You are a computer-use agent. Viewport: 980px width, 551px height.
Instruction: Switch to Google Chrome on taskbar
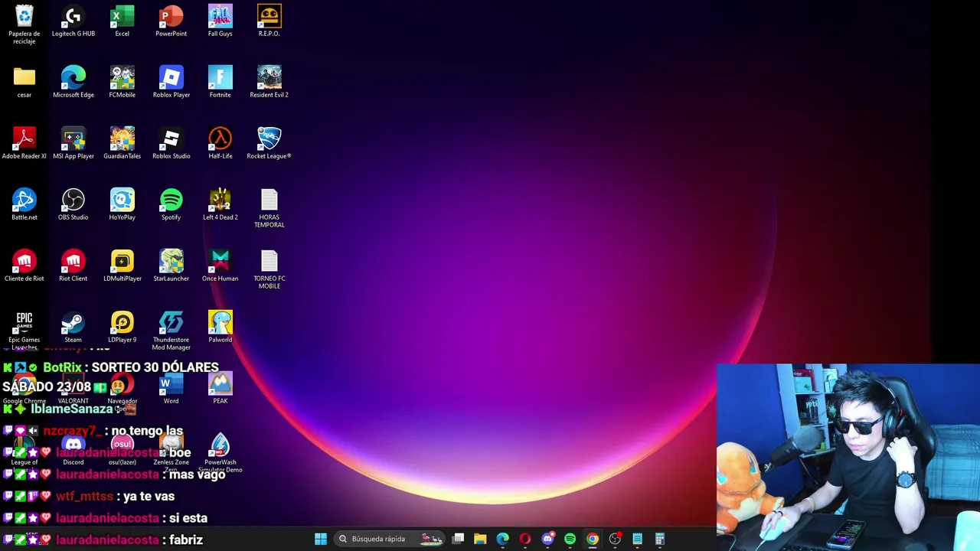593,539
